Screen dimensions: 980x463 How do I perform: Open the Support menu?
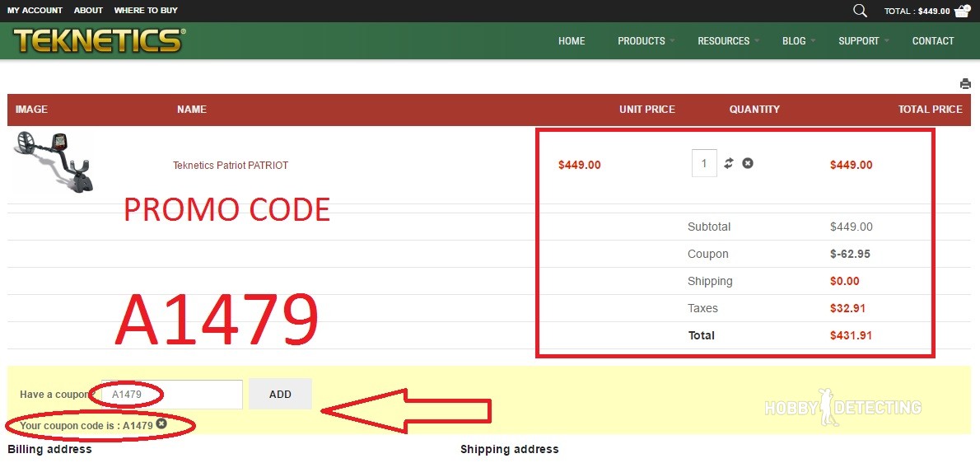click(859, 40)
